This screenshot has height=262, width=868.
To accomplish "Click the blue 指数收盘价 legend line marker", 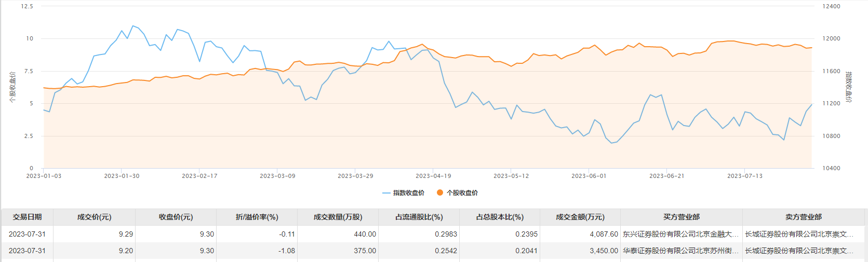I will (x=386, y=193).
